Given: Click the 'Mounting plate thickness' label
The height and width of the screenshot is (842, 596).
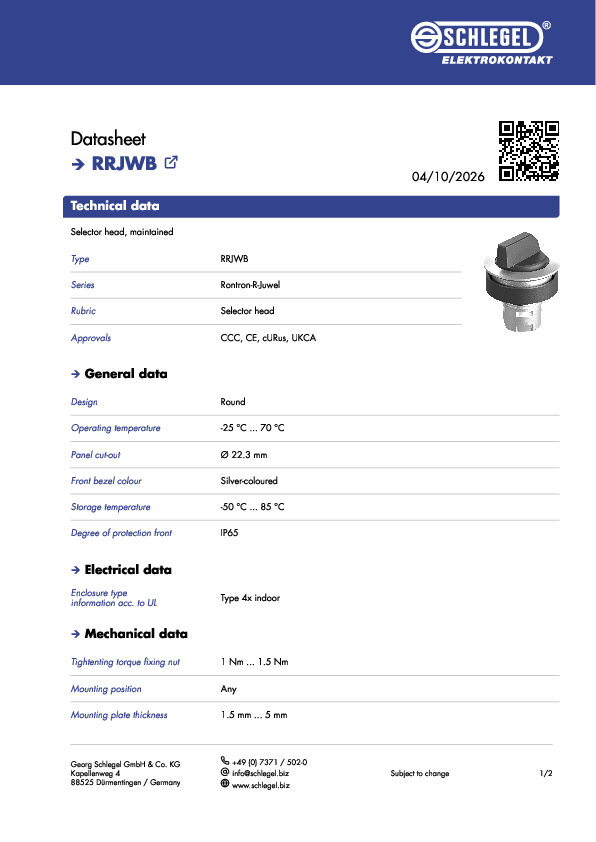Looking at the screenshot, I should pos(119,715).
